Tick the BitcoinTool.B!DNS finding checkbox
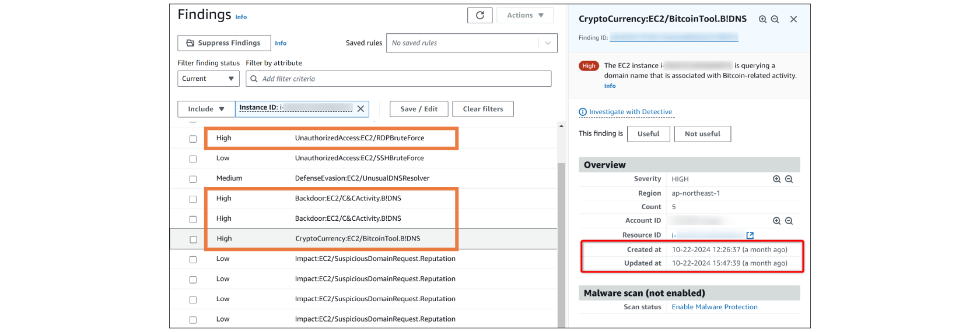 [x=193, y=239]
